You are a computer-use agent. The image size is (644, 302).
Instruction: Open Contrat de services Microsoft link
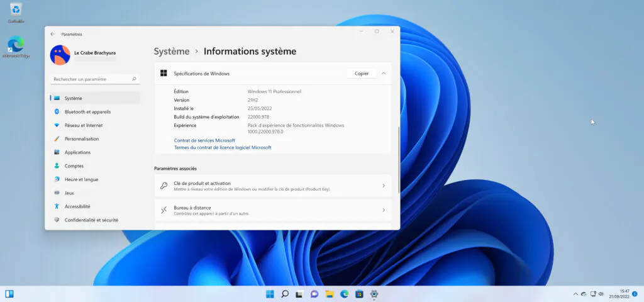click(204, 140)
